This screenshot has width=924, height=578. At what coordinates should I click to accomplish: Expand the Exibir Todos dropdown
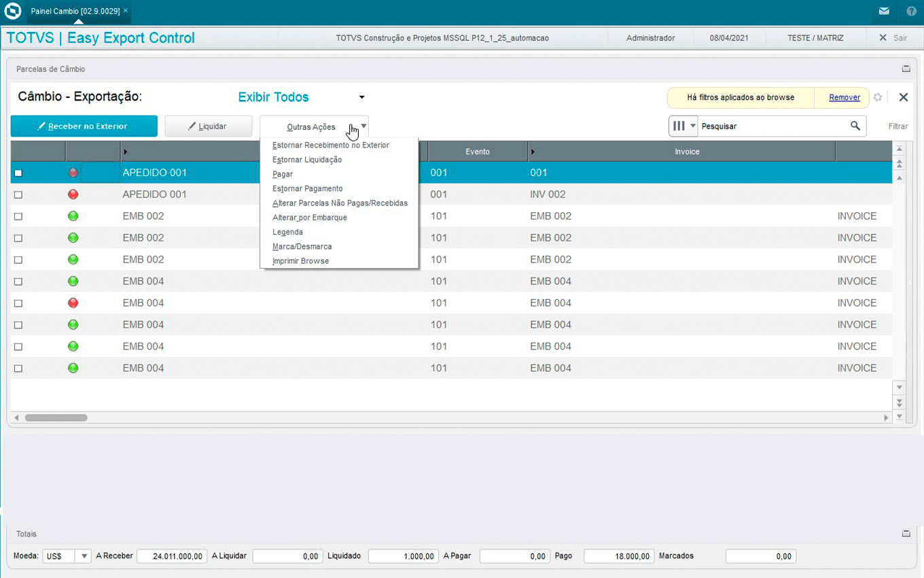[361, 97]
